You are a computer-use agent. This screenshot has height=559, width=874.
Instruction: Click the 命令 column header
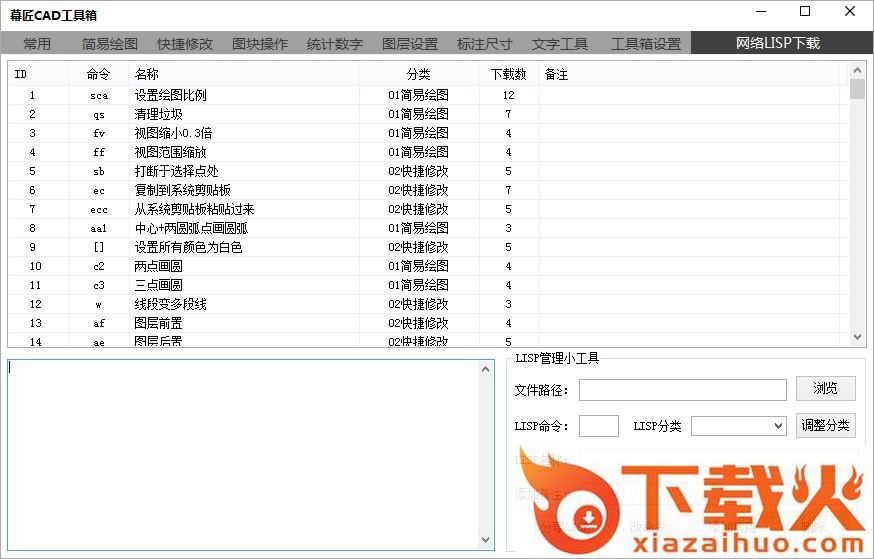(x=98, y=75)
